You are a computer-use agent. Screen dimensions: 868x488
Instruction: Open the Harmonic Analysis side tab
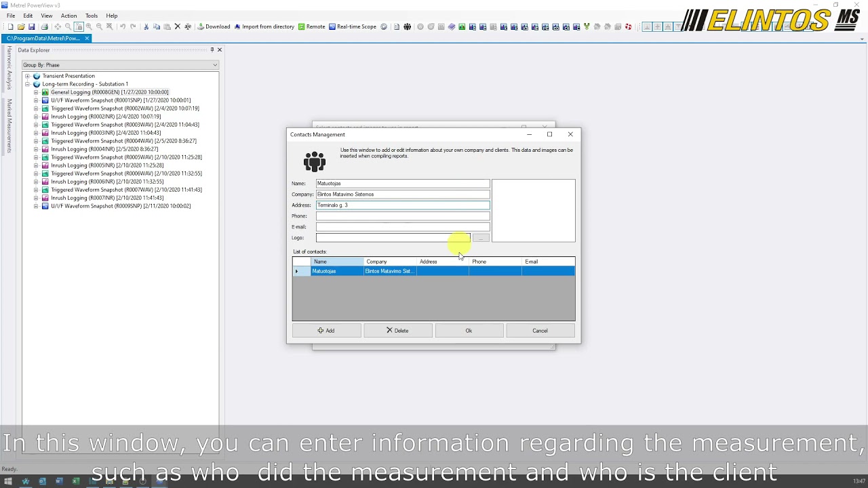click(x=9, y=68)
